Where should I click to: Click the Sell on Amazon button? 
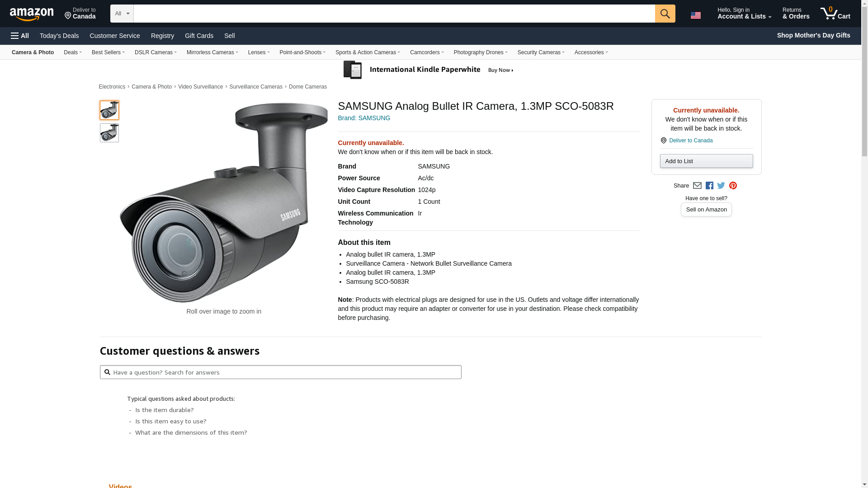point(706,210)
